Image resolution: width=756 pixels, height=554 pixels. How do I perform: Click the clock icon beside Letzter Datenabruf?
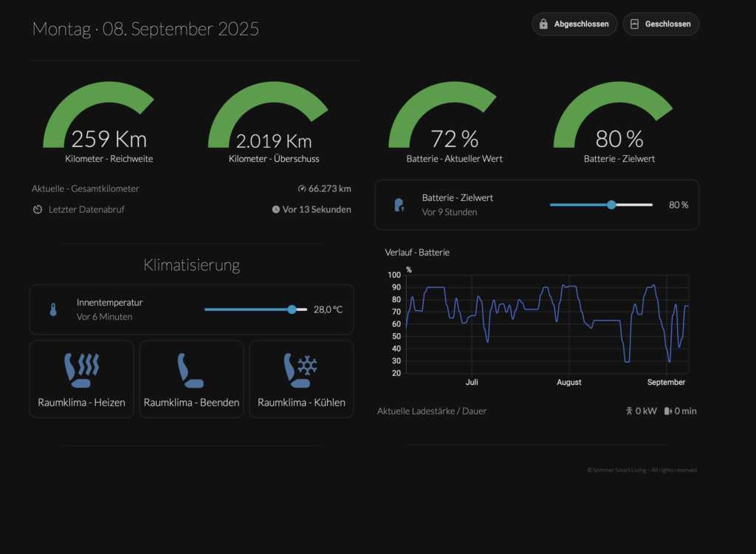38,210
